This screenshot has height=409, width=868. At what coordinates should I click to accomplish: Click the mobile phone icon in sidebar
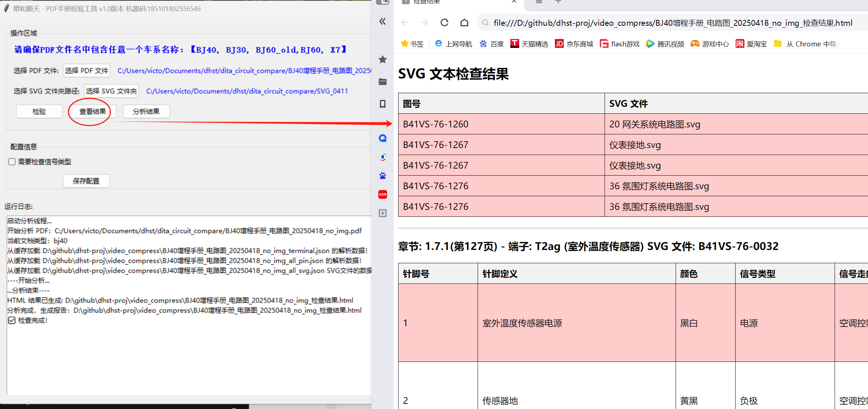pos(383,104)
